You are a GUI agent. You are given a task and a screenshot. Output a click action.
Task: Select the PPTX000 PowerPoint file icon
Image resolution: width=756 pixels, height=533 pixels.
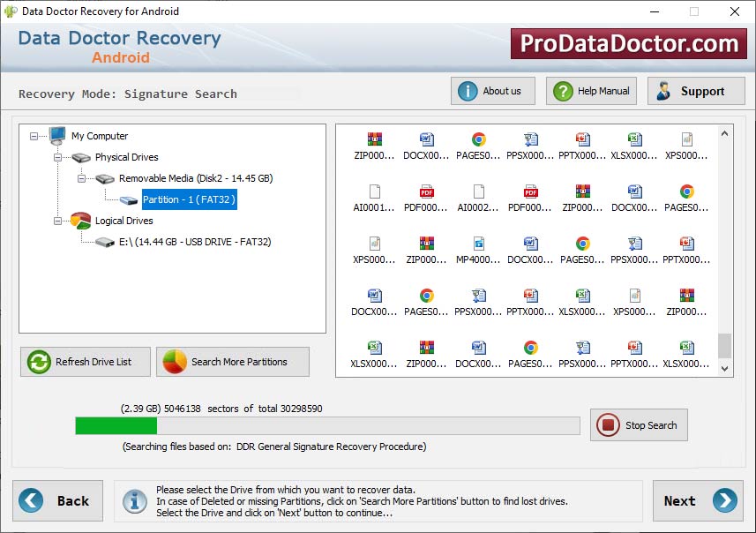click(582, 141)
